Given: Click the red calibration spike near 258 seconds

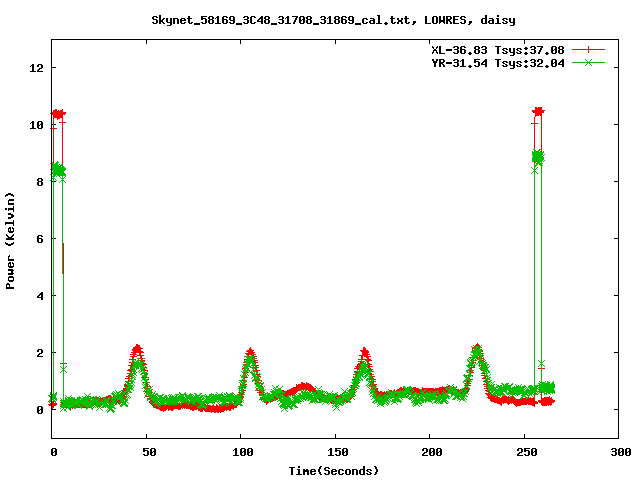Looking at the screenshot, I should [538, 111].
